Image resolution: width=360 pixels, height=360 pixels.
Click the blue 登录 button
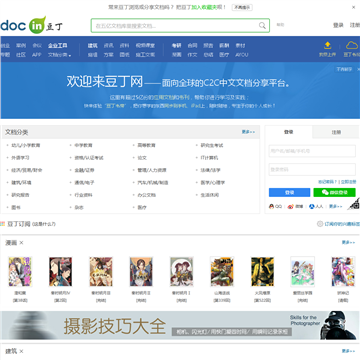click(289, 192)
